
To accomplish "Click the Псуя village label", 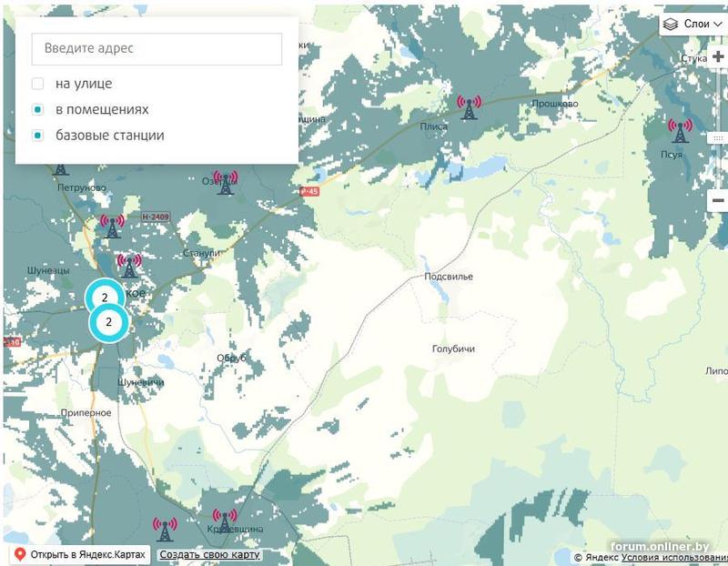I will 672,155.
